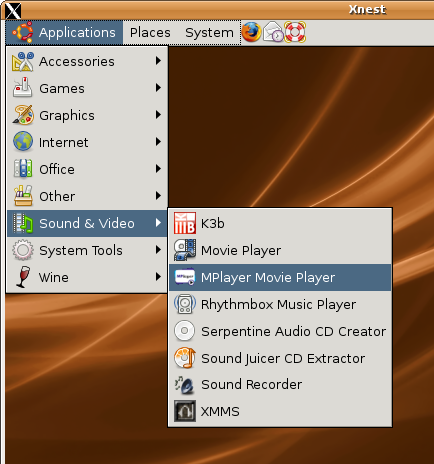Launch MPlayer Movie Player entry
This screenshot has height=464, width=434.
(x=280, y=277)
